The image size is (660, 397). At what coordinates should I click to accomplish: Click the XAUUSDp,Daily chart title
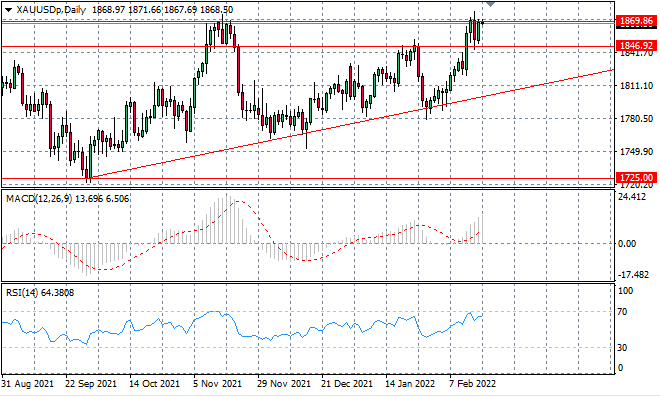point(51,10)
